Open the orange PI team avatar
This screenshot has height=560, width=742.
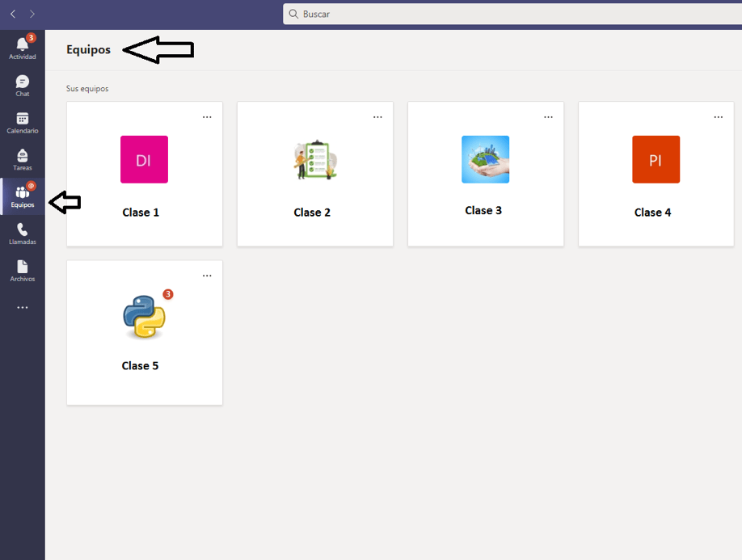pos(656,159)
